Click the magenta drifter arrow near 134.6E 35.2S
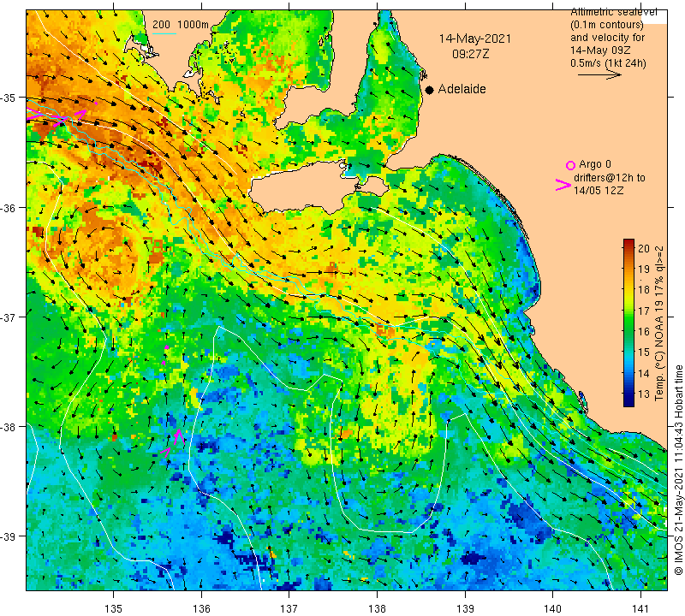Image resolution: width=685 pixels, height=616 pixels. tap(79, 115)
